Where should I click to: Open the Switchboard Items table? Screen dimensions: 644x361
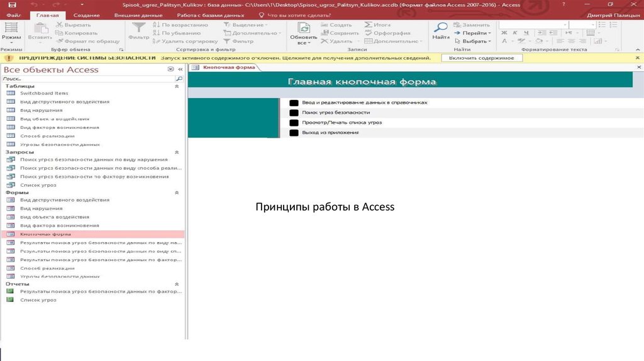pyautogui.click(x=44, y=93)
